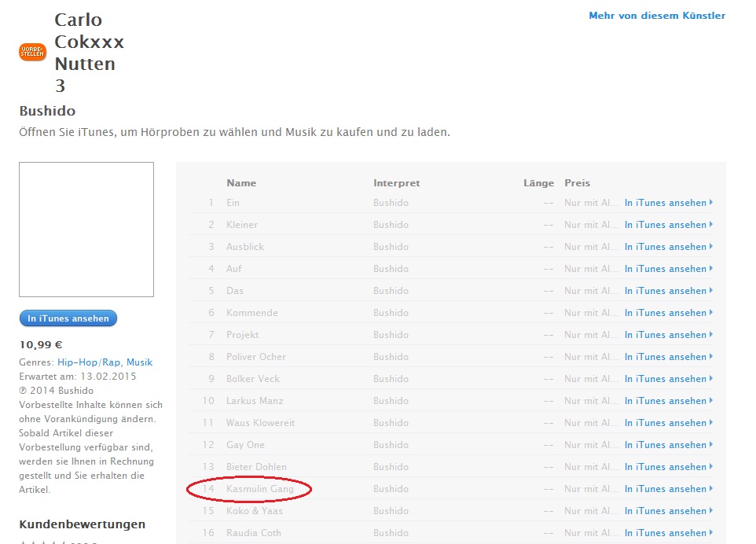This screenshot has width=756, height=544.
Task: Select track name 'Auf'
Action: [x=234, y=269]
